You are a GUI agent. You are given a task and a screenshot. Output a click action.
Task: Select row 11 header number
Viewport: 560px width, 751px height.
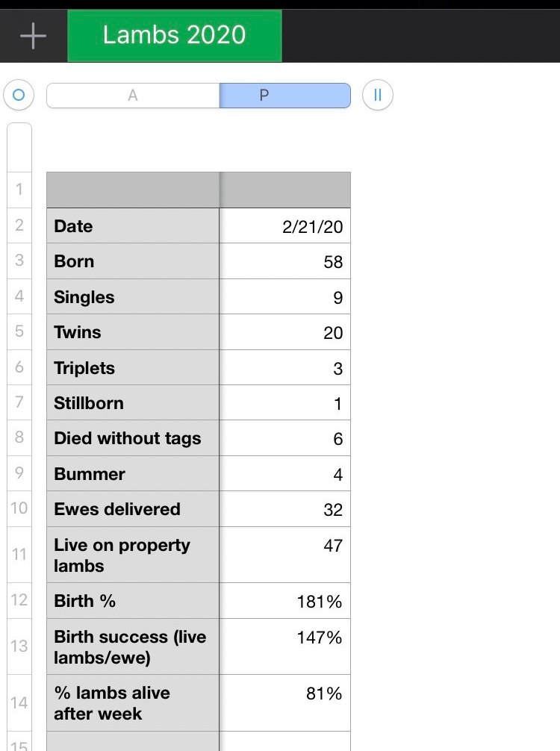tap(19, 555)
